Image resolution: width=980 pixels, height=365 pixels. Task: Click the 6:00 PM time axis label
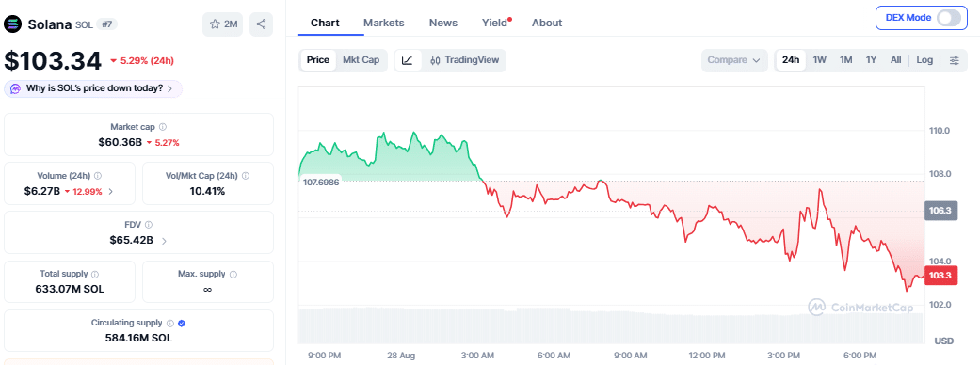(x=860, y=355)
